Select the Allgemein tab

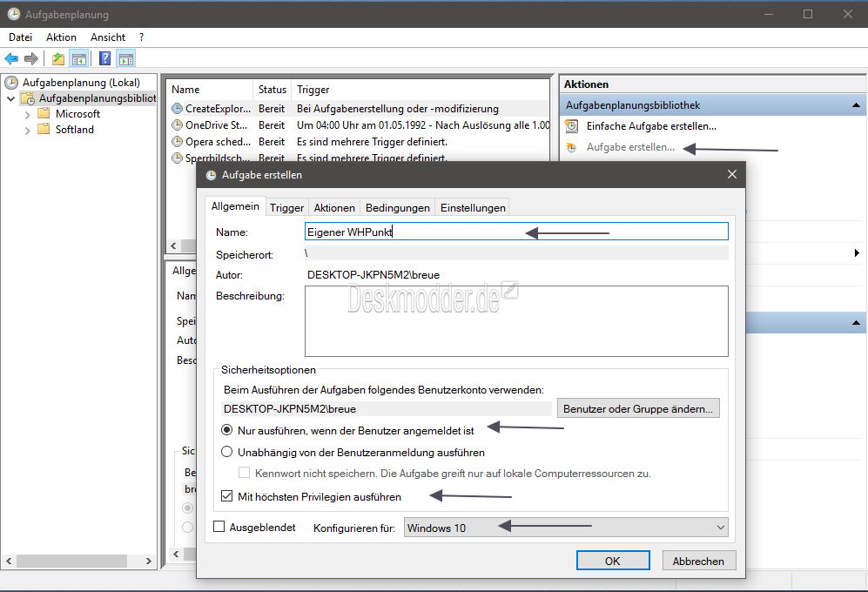point(235,206)
